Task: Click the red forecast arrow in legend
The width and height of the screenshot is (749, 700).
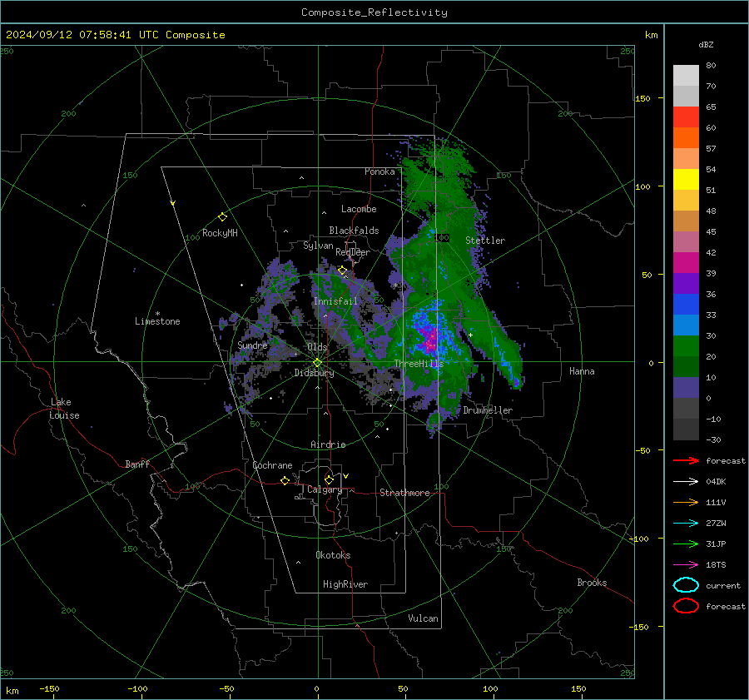Action: (686, 460)
